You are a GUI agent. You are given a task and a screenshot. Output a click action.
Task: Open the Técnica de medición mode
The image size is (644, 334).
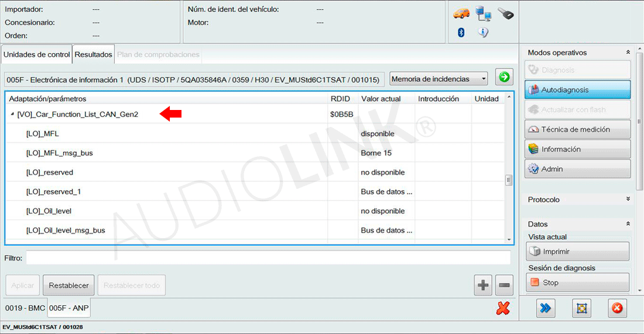point(578,129)
